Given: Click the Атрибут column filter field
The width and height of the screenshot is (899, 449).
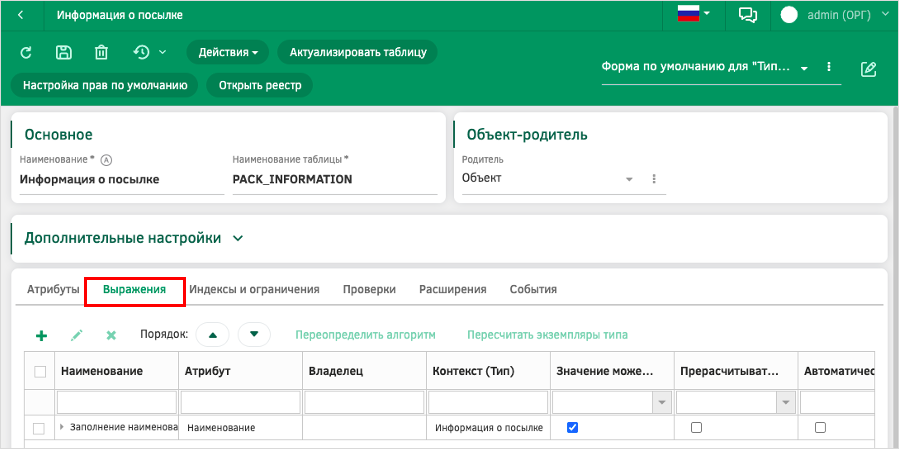Looking at the screenshot, I should click(x=241, y=402).
